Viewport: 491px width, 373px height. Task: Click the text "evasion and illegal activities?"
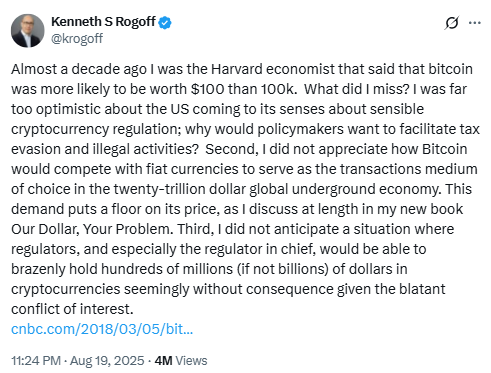105,149
